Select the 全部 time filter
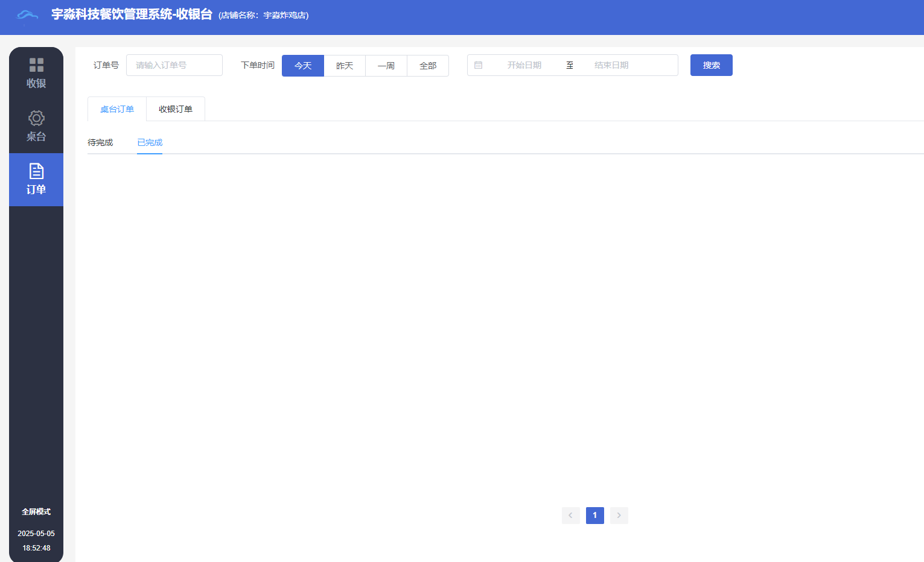924x562 pixels. pos(428,66)
